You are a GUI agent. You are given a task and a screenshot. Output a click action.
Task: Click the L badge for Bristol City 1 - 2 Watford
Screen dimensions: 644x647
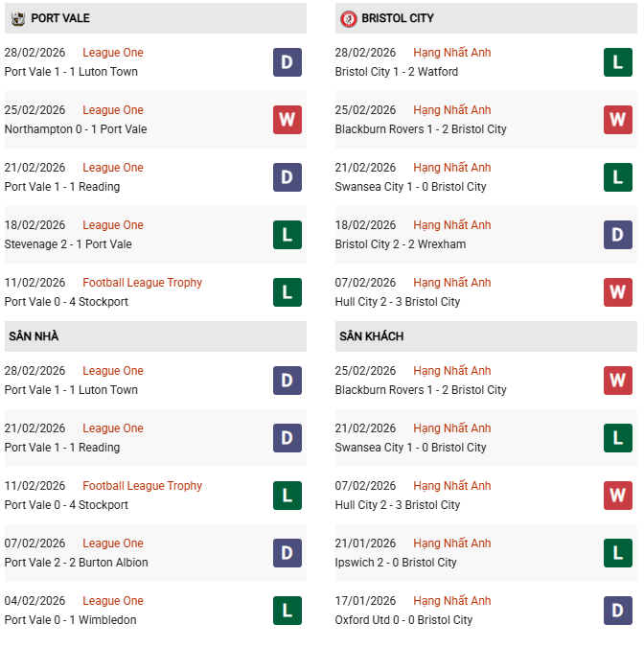pyautogui.click(x=618, y=62)
